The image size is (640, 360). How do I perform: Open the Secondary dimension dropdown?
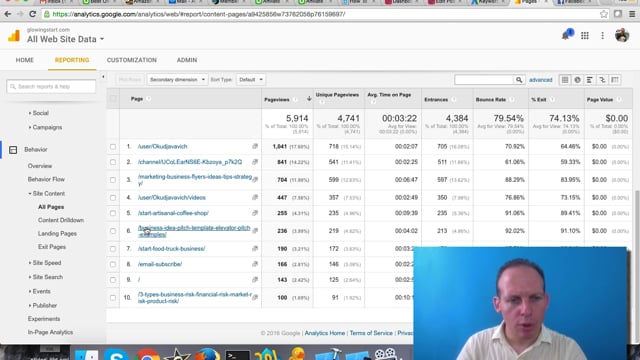(177, 80)
